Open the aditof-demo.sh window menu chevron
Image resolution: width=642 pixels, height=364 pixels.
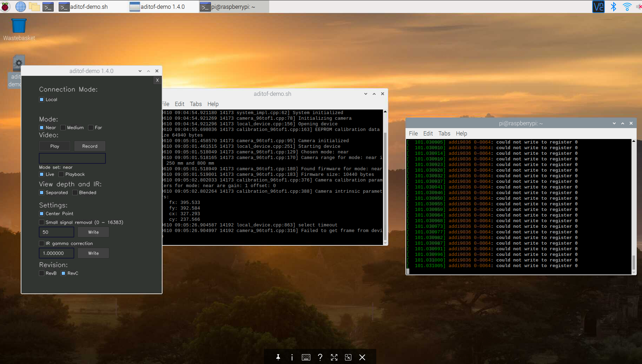click(x=366, y=94)
